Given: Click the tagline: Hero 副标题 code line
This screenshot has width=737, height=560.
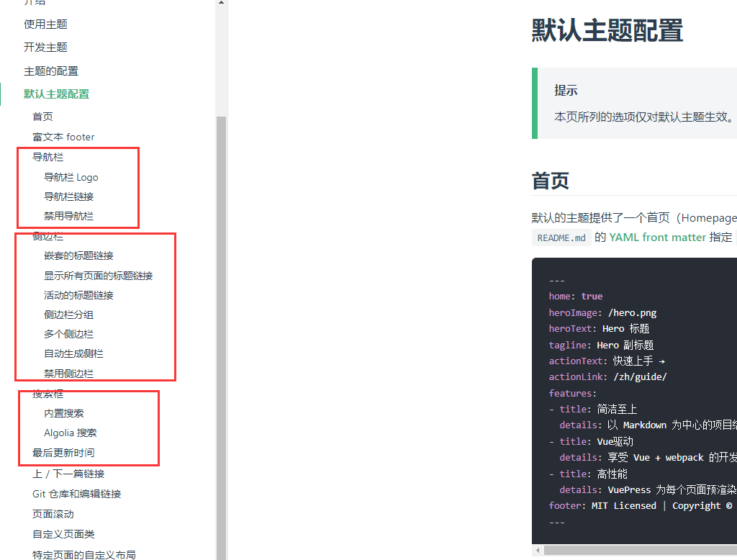Looking at the screenshot, I should (x=601, y=345).
